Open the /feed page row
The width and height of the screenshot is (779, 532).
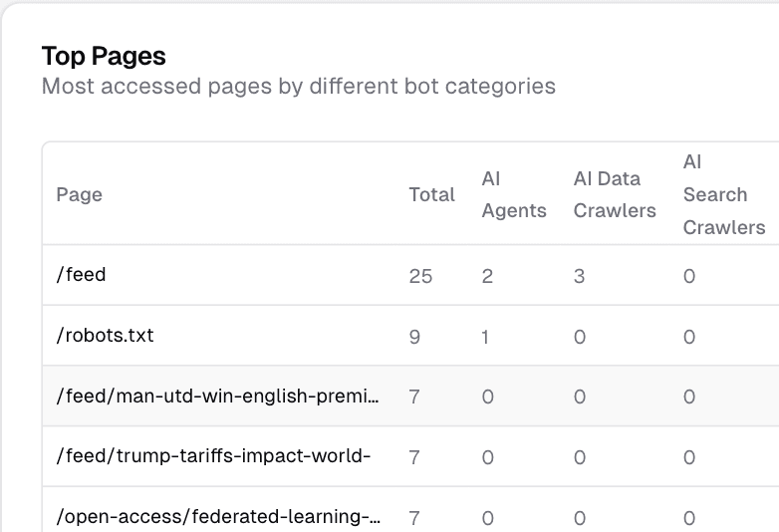click(x=82, y=275)
